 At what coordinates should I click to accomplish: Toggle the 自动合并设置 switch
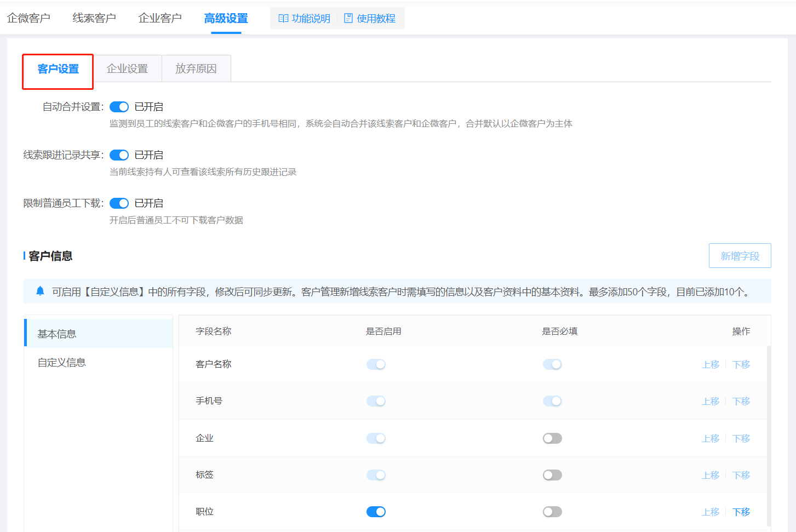119,107
